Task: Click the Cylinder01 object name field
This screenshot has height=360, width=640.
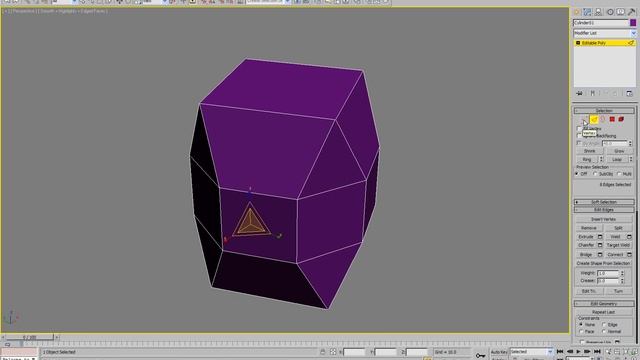Action: tap(601, 23)
